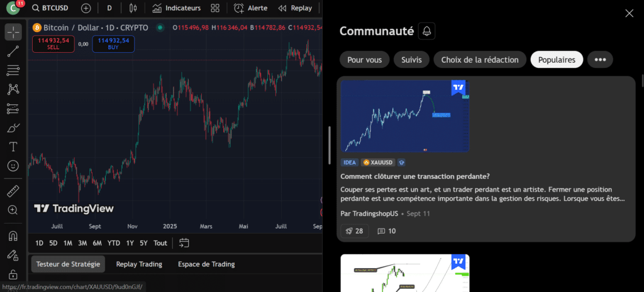Select the ruler measure tool
The image size is (644, 292).
13,191
